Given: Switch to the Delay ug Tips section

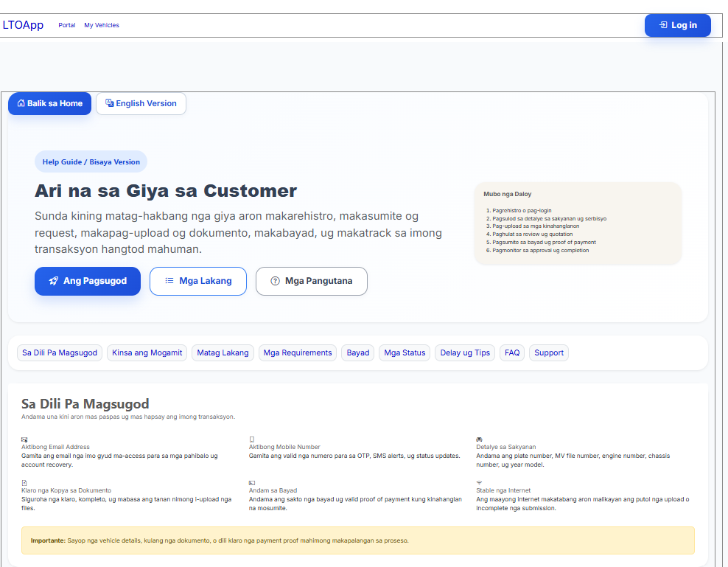Looking at the screenshot, I should click(464, 352).
